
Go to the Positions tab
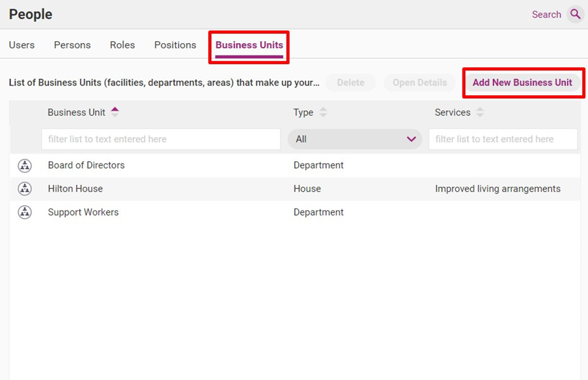pyautogui.click(x=175, y=45)
